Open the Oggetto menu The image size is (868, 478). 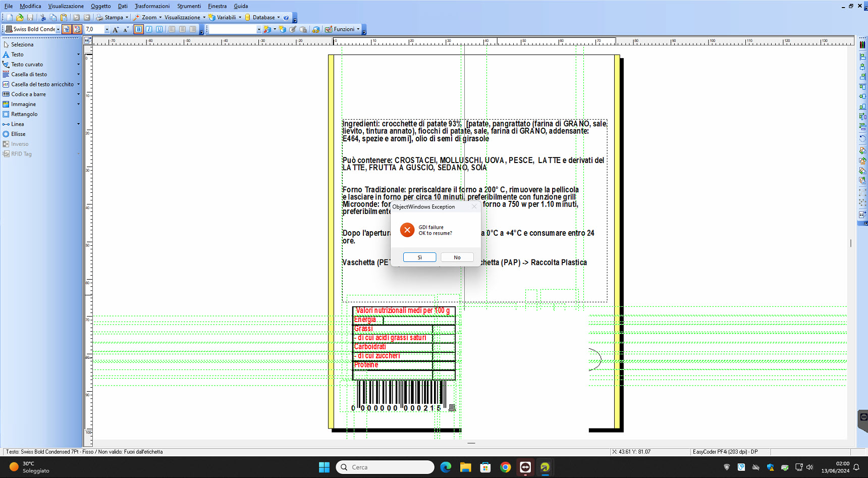(101, 6)
